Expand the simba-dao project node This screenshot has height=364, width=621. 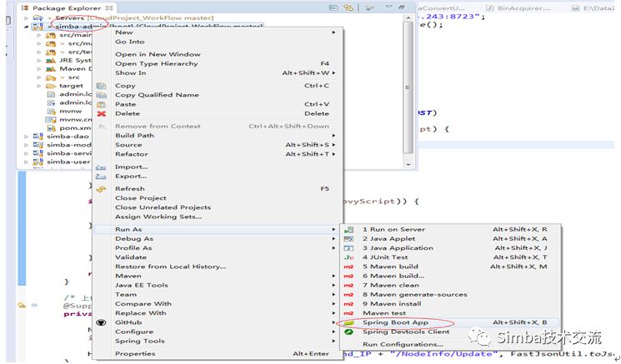coord(26,137)
